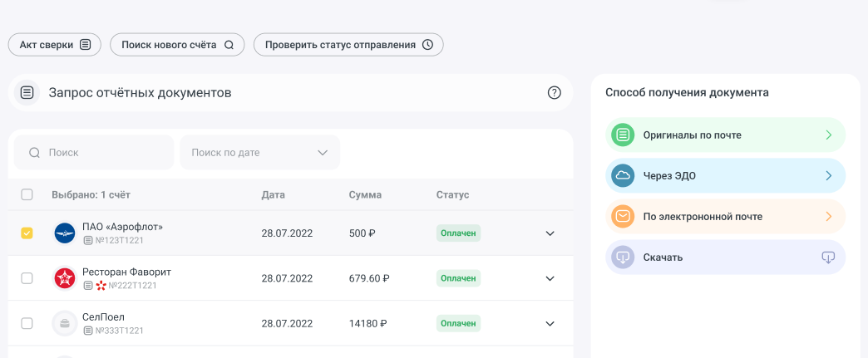Click the Поиск search input field
868x358 pixels.
point(102,153)
